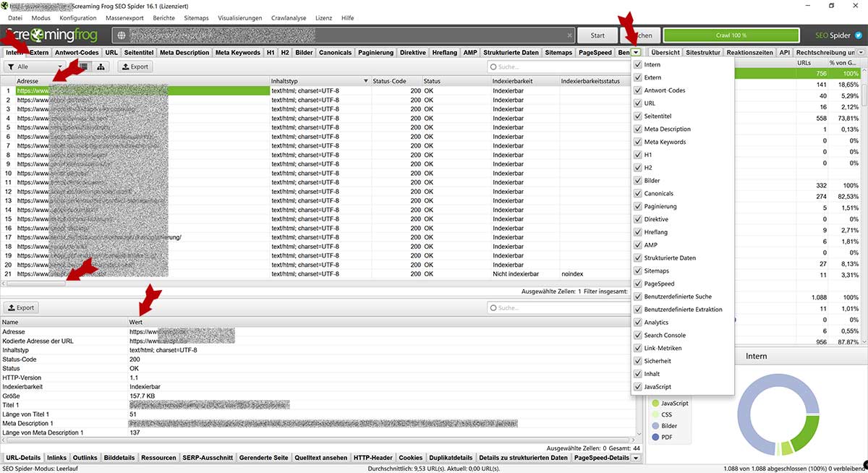Click the Intern donut chart
This screenshot has height=473, width=868.
pyautogui.click(x=778, y=415)
